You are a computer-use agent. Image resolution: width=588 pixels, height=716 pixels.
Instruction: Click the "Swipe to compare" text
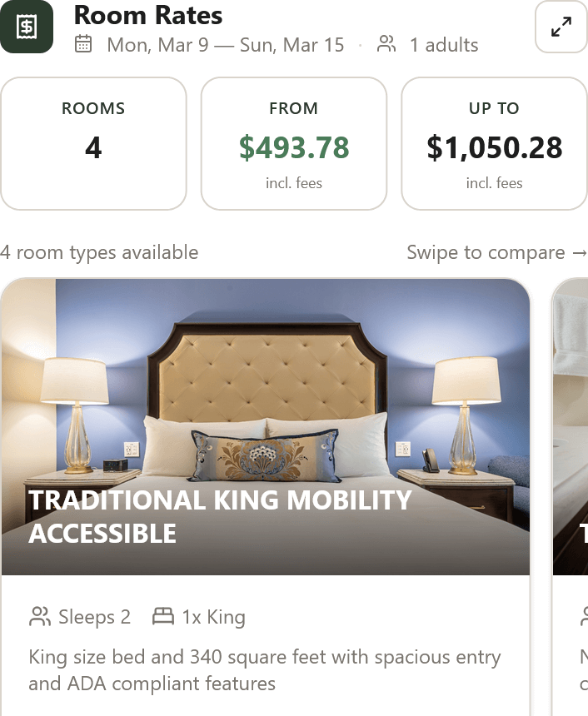pos(486,252)
